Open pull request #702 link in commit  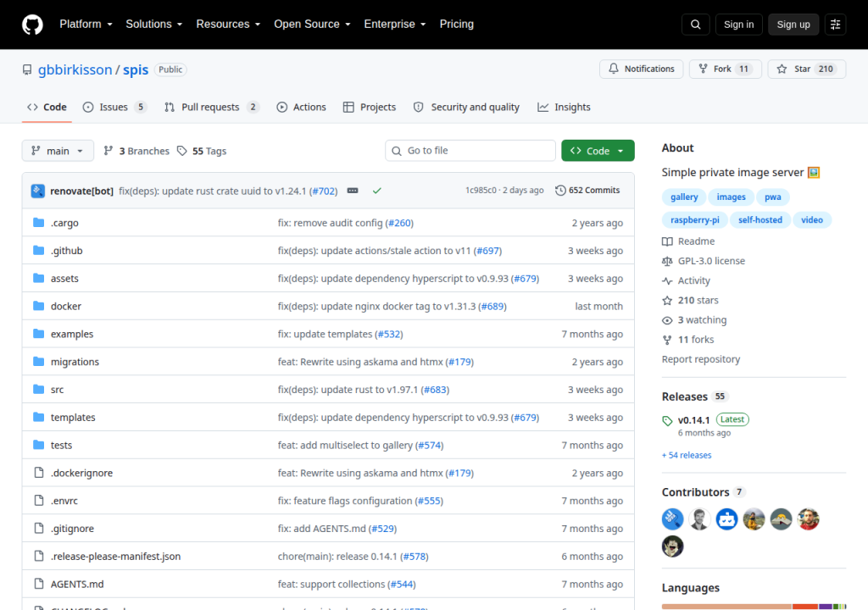[x=323, y=191]
